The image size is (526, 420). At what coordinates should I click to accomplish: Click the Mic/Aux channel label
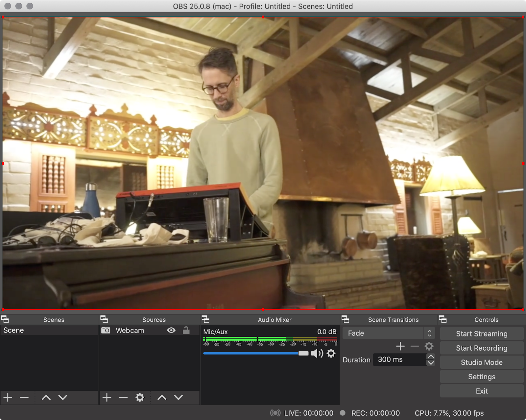point(215,332)
